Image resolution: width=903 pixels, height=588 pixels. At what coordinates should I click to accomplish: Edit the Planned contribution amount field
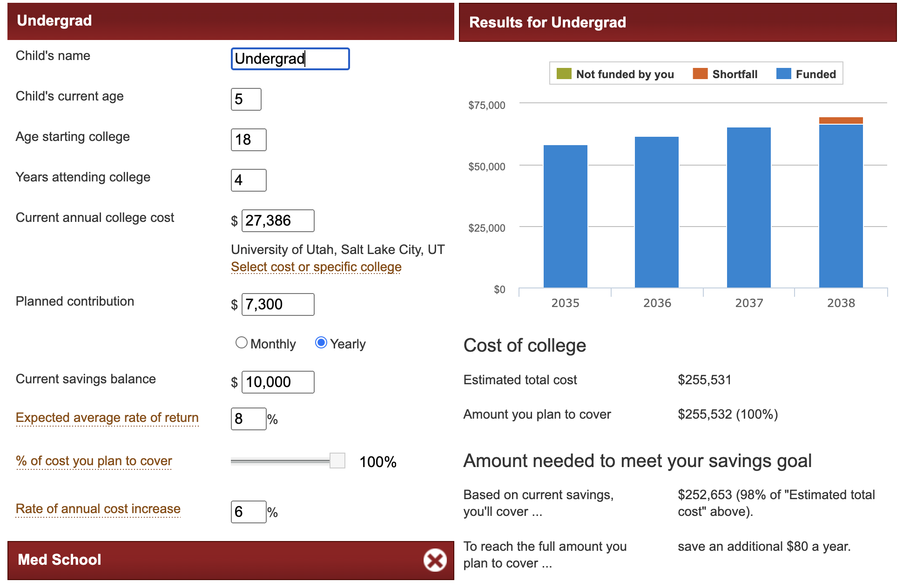point(278,304)
